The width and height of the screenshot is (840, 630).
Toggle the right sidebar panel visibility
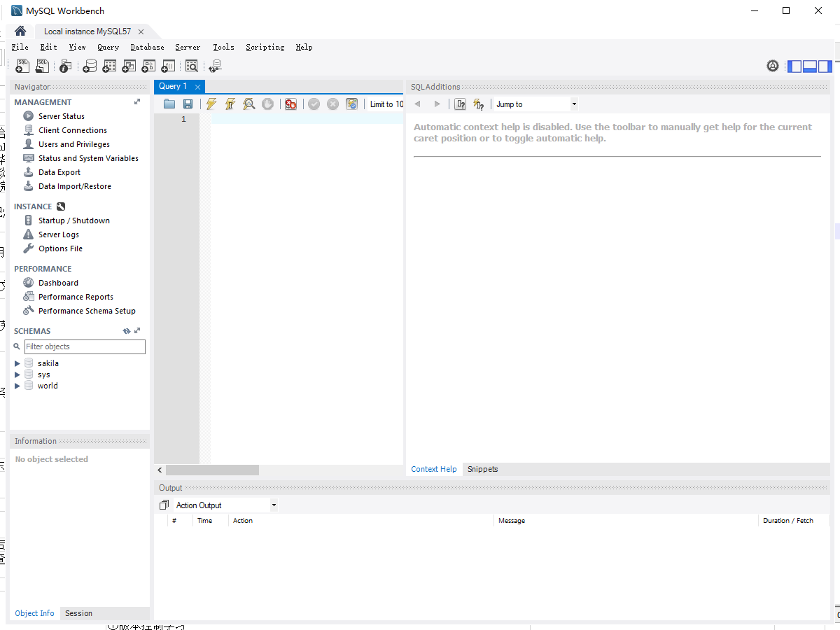coord(825,66)
